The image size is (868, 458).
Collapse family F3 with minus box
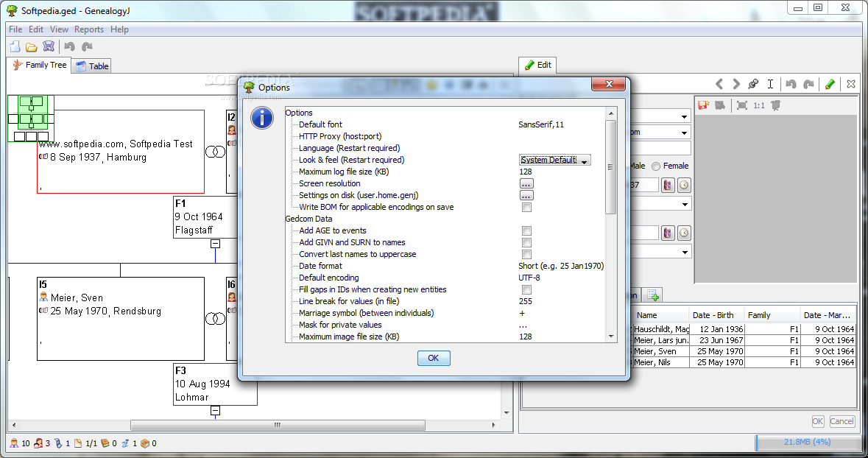pyautogui.click(x=215, y=411)
